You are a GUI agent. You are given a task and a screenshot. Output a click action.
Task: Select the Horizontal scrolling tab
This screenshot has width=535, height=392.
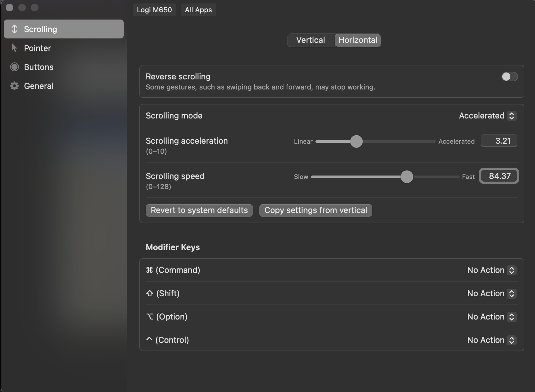pos(358,40)
